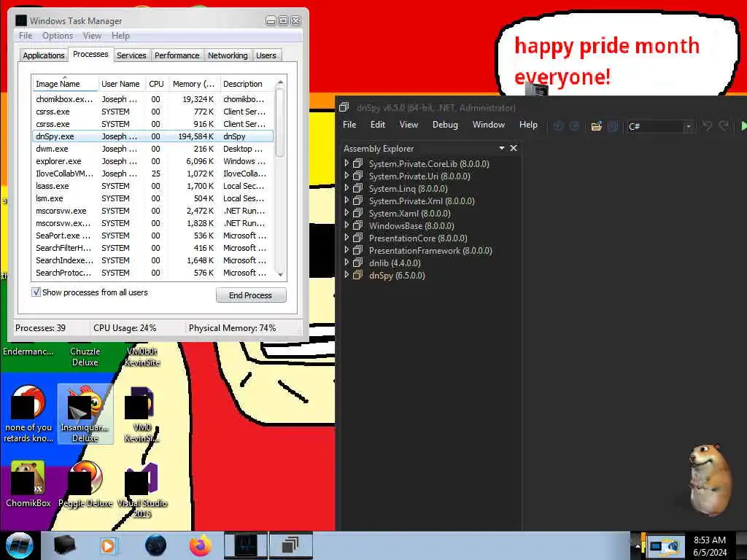Close the Assembly Explorer panel with X

point(514,148)
